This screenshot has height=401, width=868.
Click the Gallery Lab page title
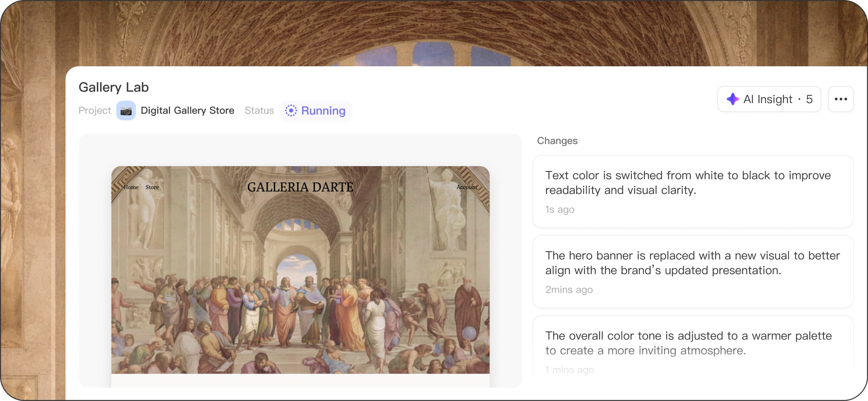pos(113,87)
